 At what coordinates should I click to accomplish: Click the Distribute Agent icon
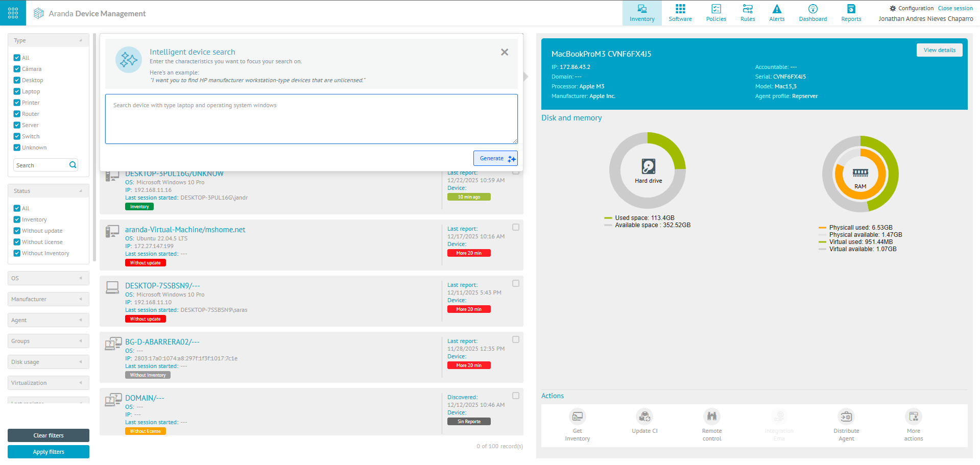846,417
